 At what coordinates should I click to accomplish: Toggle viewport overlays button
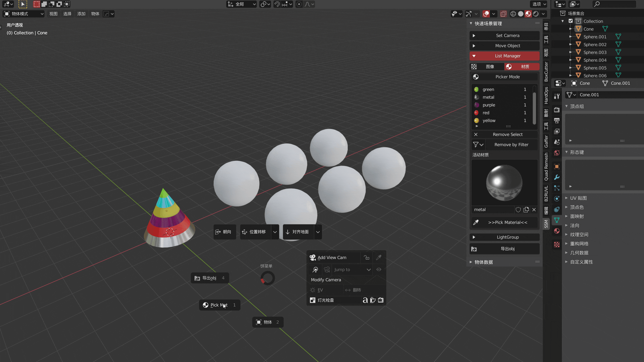click(486, 14)
